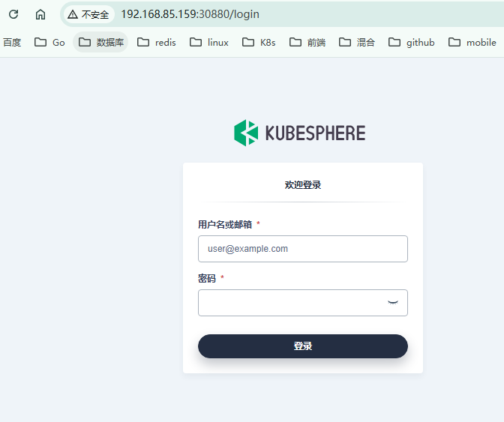The width and height of the screenshot is (504, 422).
Task: Open the 前端 bookmarks folder
Action: pyautogui.click(x=307, y=43)
